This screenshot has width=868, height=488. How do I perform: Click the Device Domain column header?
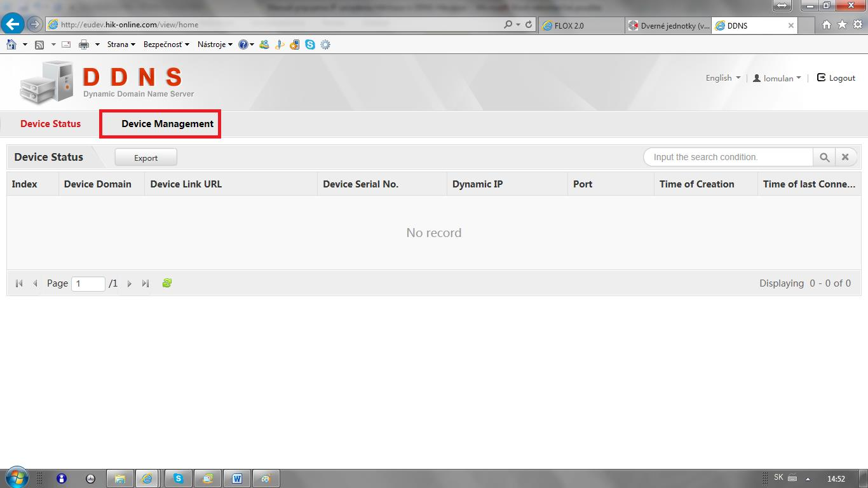(x=102, y=184)
